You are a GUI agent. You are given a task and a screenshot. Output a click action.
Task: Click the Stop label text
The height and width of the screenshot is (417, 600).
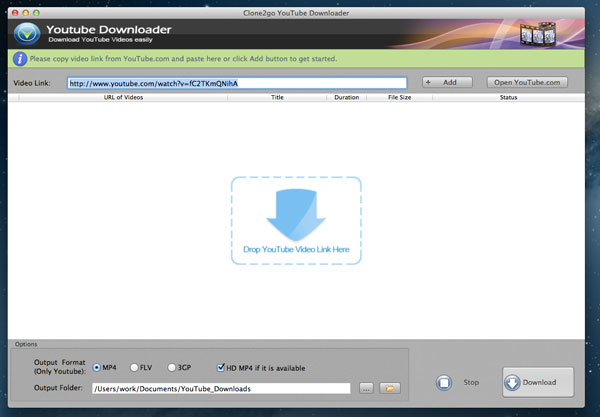click(471, 382)
